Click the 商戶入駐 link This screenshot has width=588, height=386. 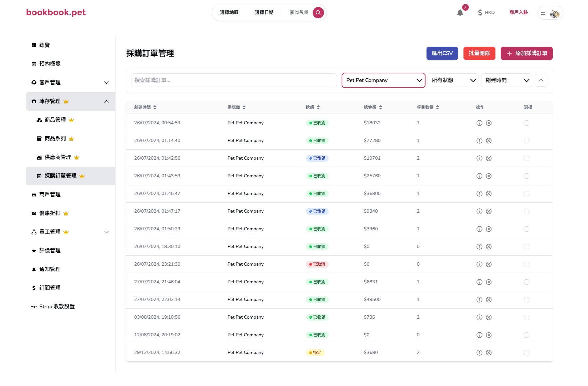coord(519,13)
